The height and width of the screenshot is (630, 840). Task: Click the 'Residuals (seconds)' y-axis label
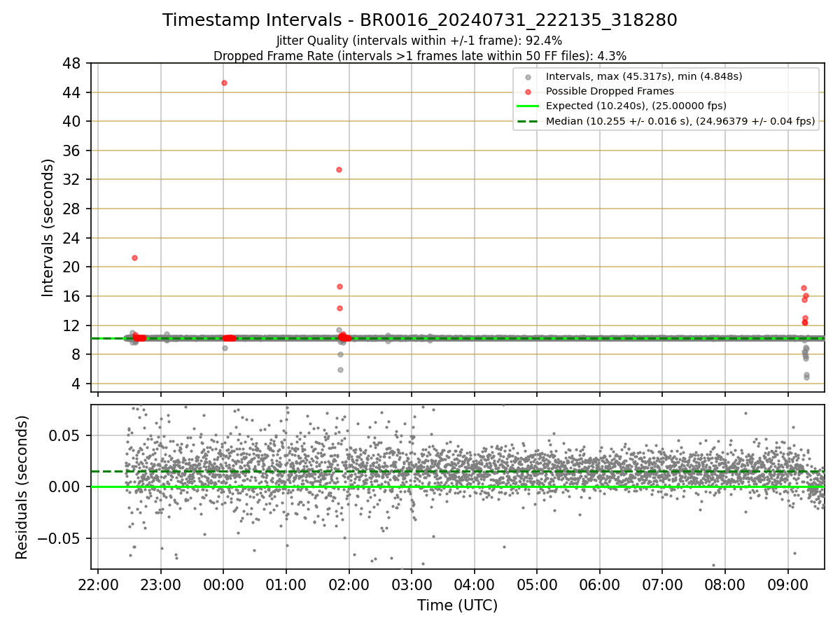tap(22, 487)
